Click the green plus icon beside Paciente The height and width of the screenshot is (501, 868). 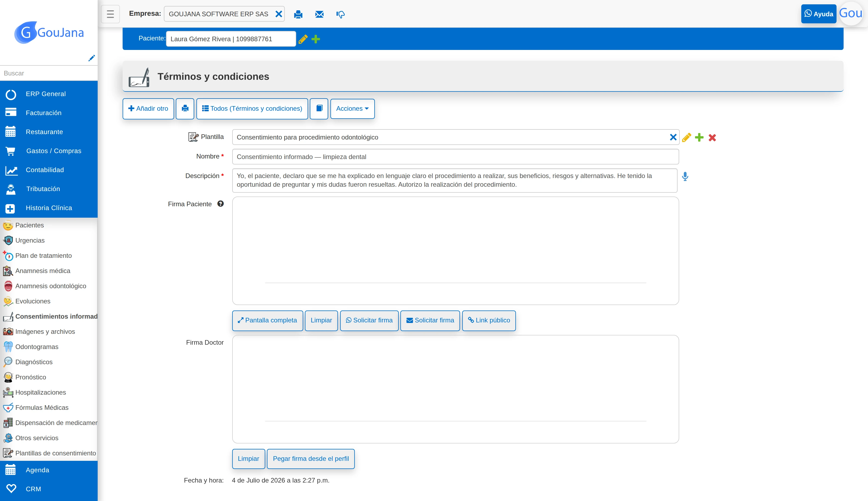coord(316,39)
